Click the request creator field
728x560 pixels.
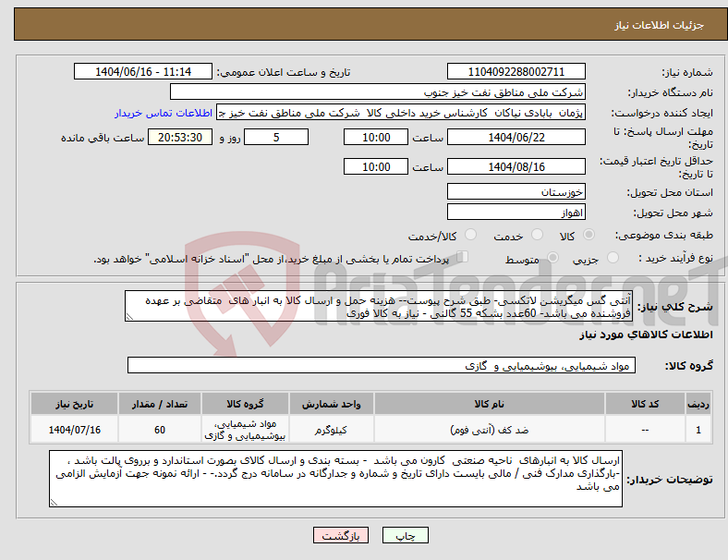click(x=401, y=113)
